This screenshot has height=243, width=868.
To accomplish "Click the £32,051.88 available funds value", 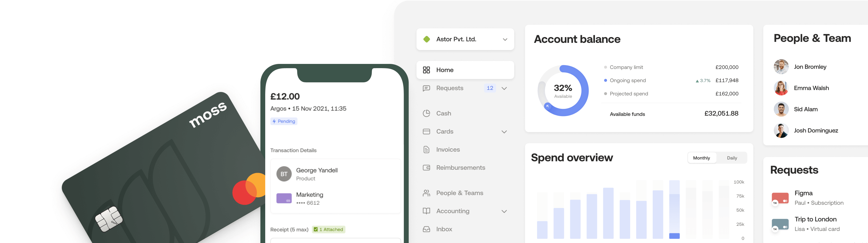I will tap(721, 114).
